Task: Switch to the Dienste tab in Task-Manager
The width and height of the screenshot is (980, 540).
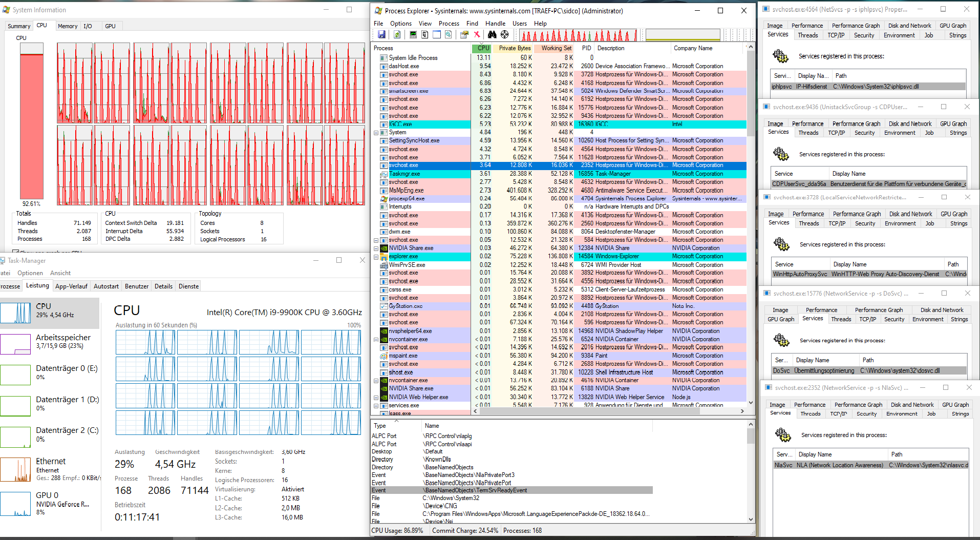Action: click(x=188, y=286)
